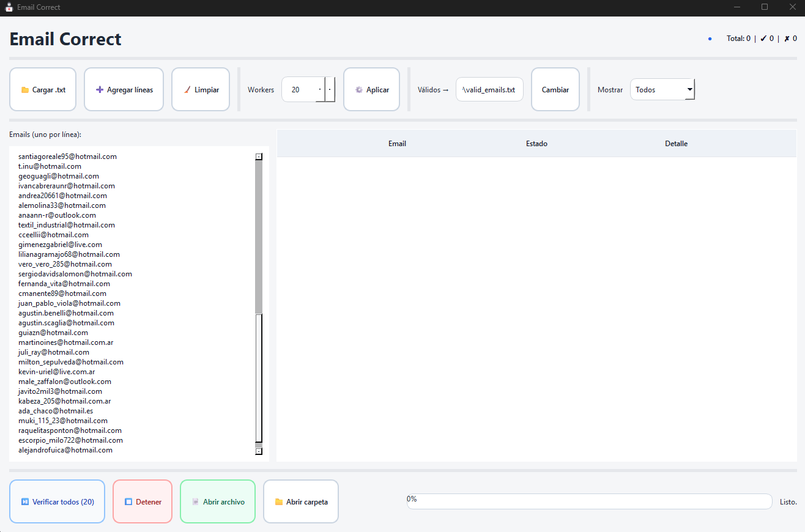Click the stop icon on Detener
Image resolution: width=805 pixels, height=532 pixels.
128,502
